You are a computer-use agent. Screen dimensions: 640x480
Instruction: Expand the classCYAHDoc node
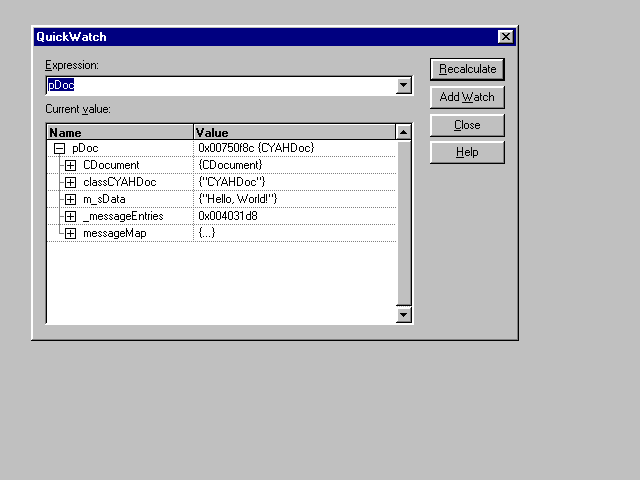70,182
